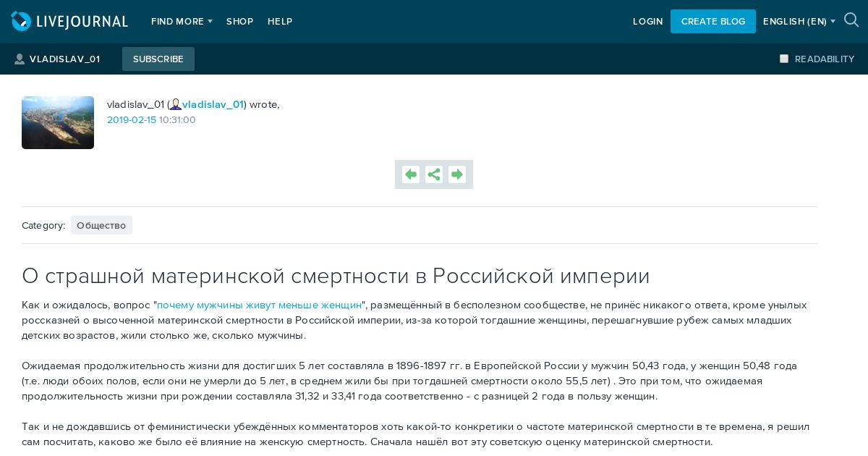The height and width of the screenshot is (456, 868).
Task: Go to previous entry with left arrow
Action: click(x=411, y=174)
